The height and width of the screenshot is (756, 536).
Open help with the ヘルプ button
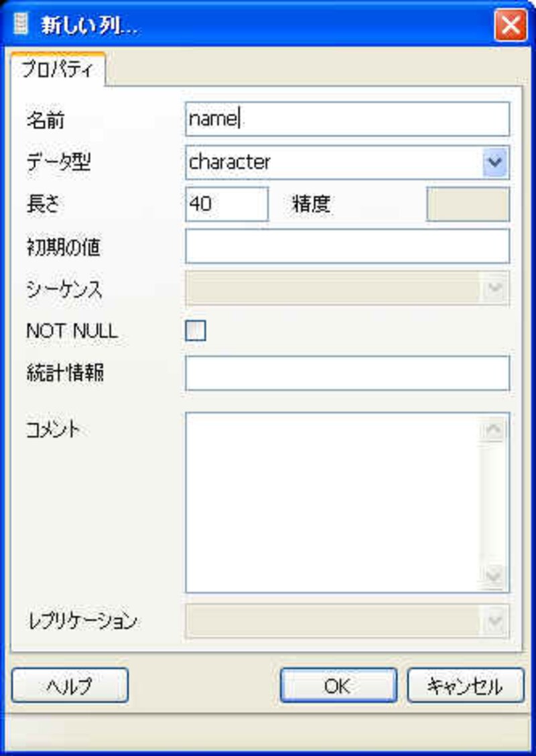point(70,685)
